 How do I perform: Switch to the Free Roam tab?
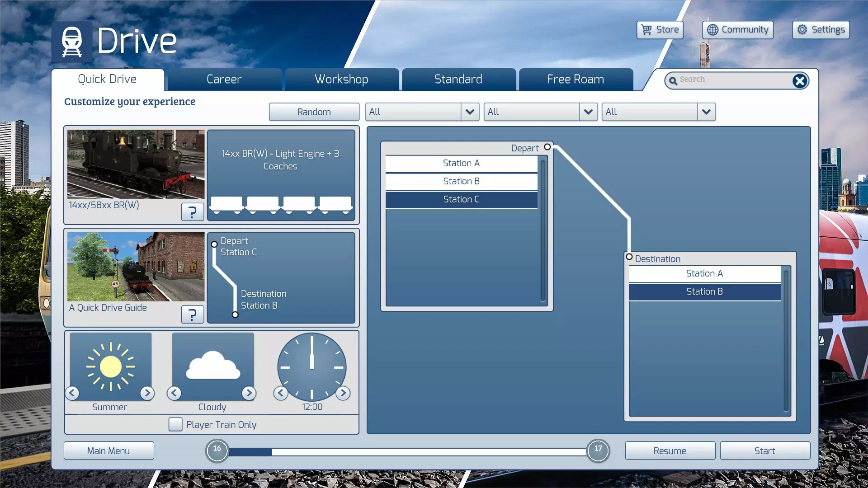coord(575,80)
